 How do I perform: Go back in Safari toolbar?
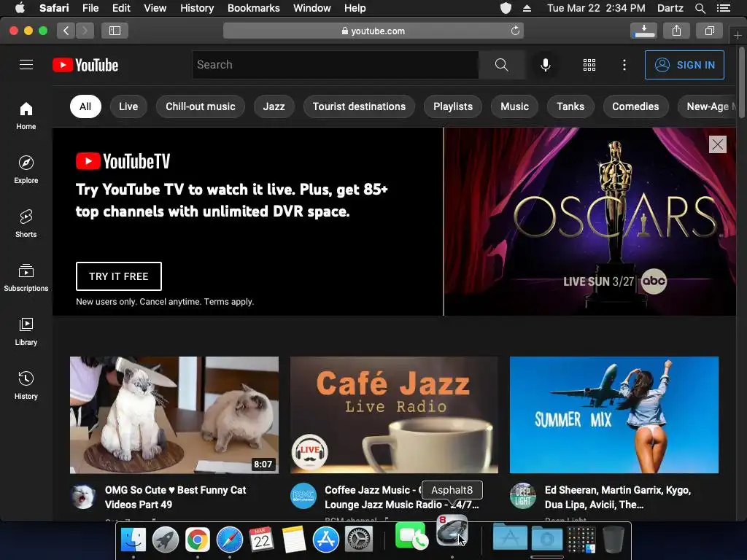pyautogui.click(x=66, y=31)
